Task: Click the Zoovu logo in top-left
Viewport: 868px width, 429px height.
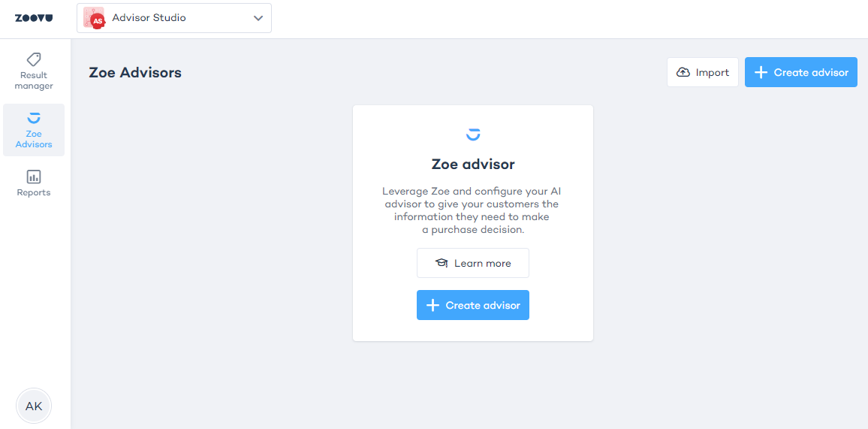Action: pos(34,18)
